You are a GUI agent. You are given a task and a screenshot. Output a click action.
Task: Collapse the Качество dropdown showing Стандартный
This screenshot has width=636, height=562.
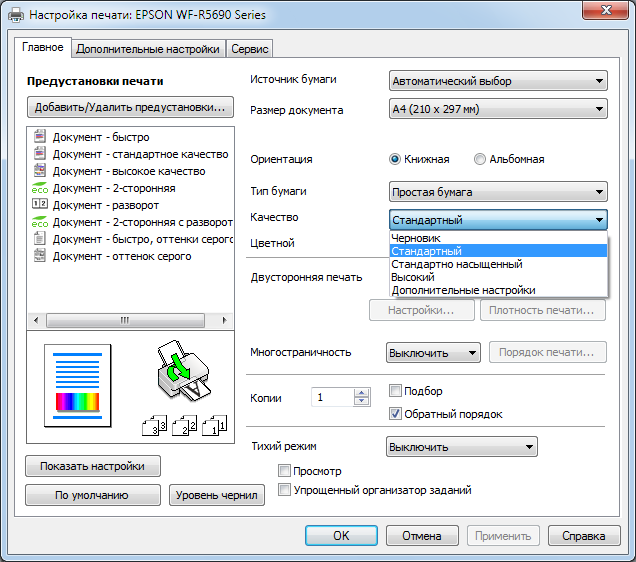point(498,220)
